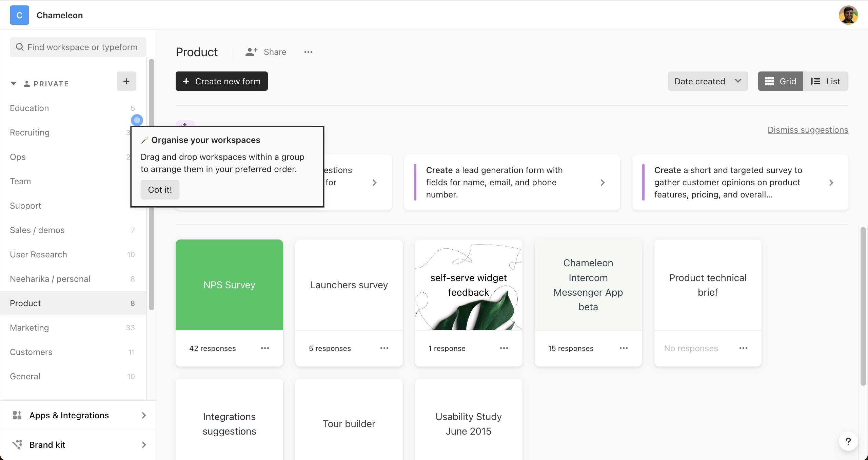This screenshot has width=868, height=460.
Task: Click the 1 response label
Action: [447, 348]
